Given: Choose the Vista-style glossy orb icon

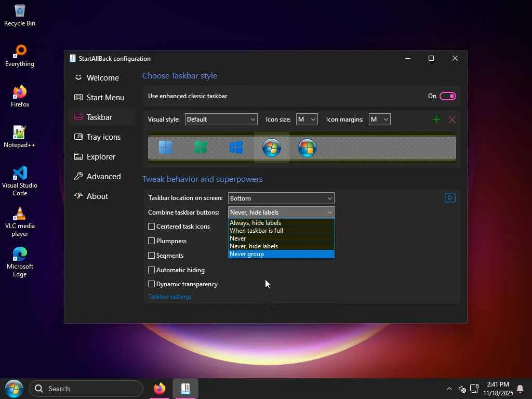Looking at the screenshot, I should click(307, 148).
